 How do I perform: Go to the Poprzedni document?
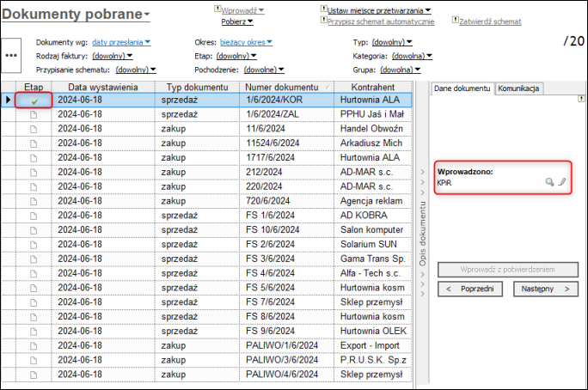(x=470, y=289)
